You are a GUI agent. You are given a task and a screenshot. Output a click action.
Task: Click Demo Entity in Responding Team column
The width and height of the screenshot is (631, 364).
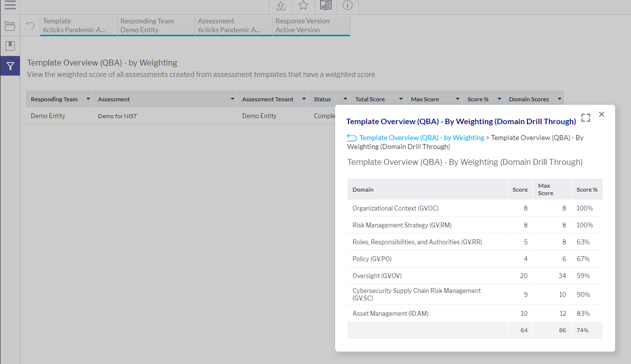click(x=48, y=116)
